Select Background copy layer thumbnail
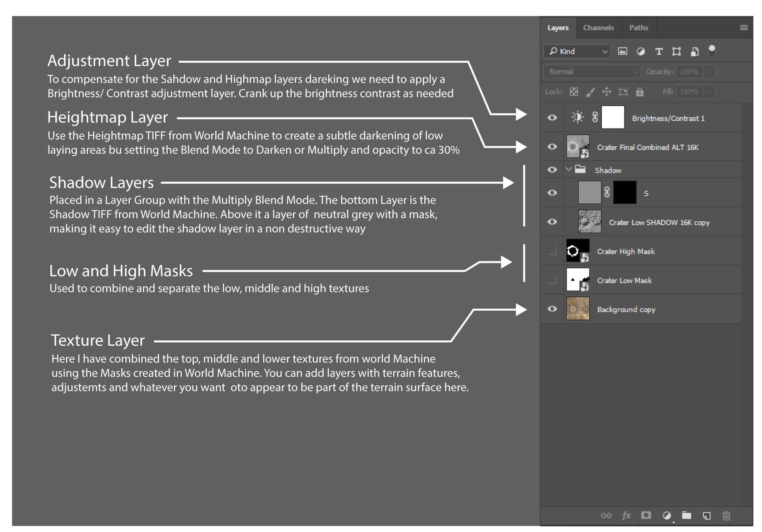Viewport: 762px width, 532px height. coord(578,308)
